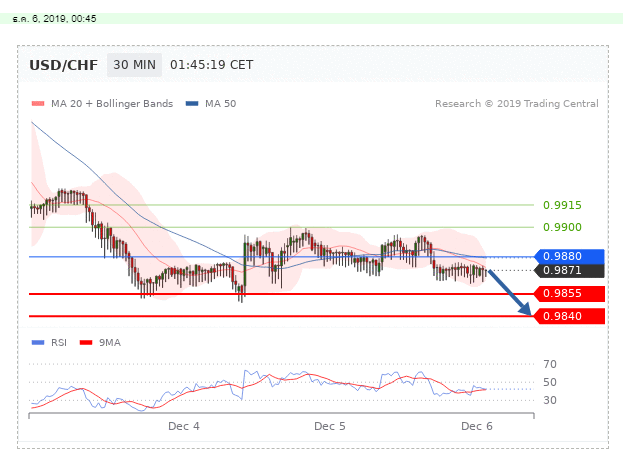Click the MA 50 blue legend swatch

click(x=192, y=104)
